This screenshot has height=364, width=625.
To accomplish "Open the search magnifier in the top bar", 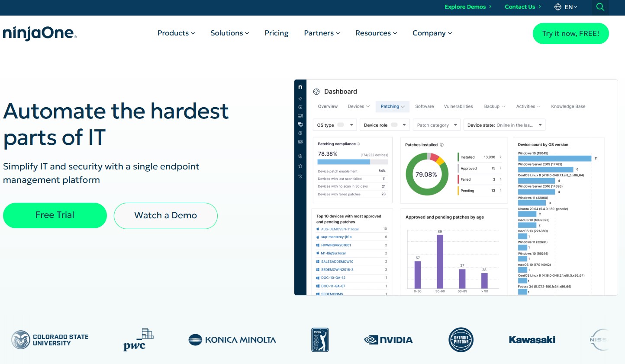I will tap(600, 7).
